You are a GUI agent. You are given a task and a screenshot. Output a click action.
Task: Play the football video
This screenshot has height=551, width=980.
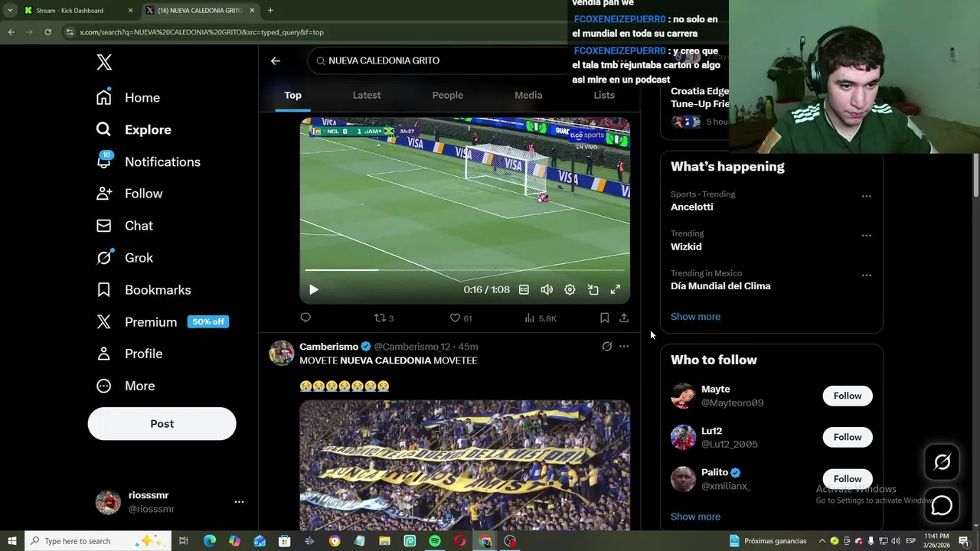pos(313,290)
